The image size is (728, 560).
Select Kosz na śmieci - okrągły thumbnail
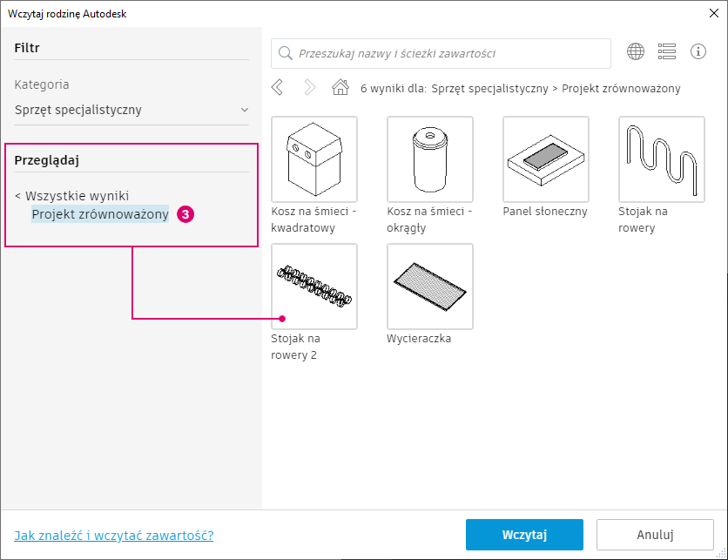430,159
